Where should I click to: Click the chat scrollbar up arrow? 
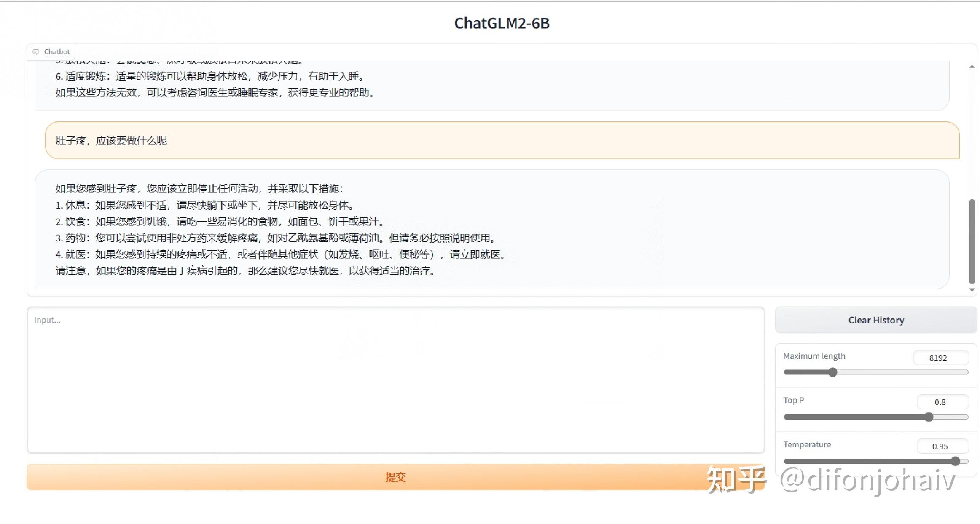pos(972,67)
